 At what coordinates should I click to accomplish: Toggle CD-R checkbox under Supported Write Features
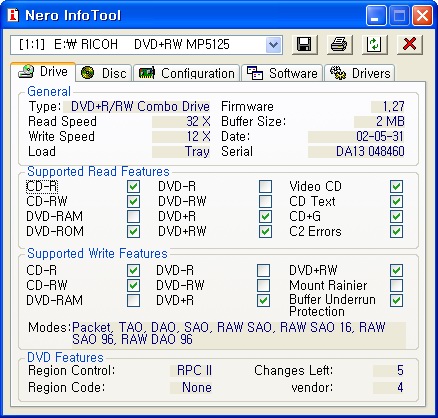[x=133, y=271]
